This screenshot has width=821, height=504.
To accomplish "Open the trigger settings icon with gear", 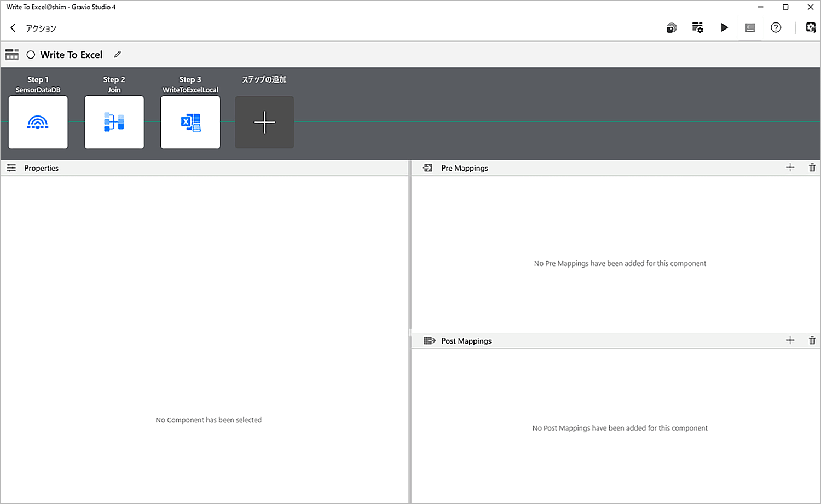I will tap(698, 27).
